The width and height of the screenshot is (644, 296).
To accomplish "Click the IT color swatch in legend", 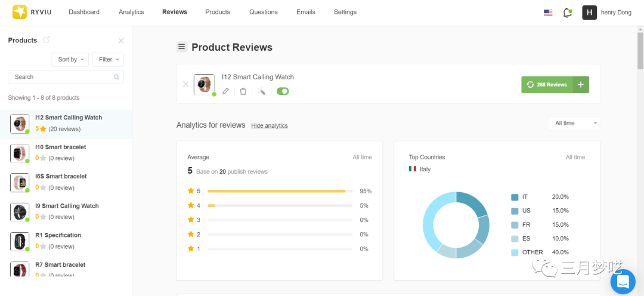I will 515,197.
